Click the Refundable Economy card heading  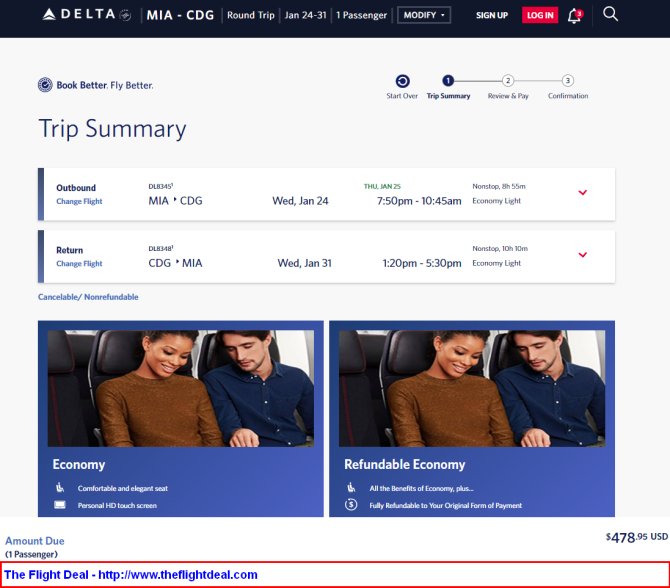pyautogui.click(x=405, y=465)
